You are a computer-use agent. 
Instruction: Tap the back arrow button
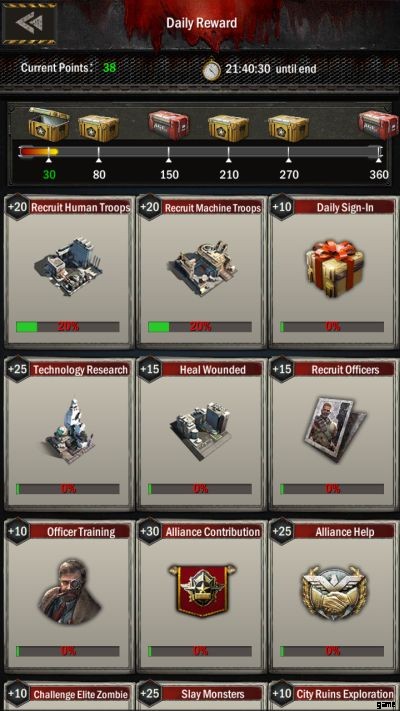[x=29, y=23]
